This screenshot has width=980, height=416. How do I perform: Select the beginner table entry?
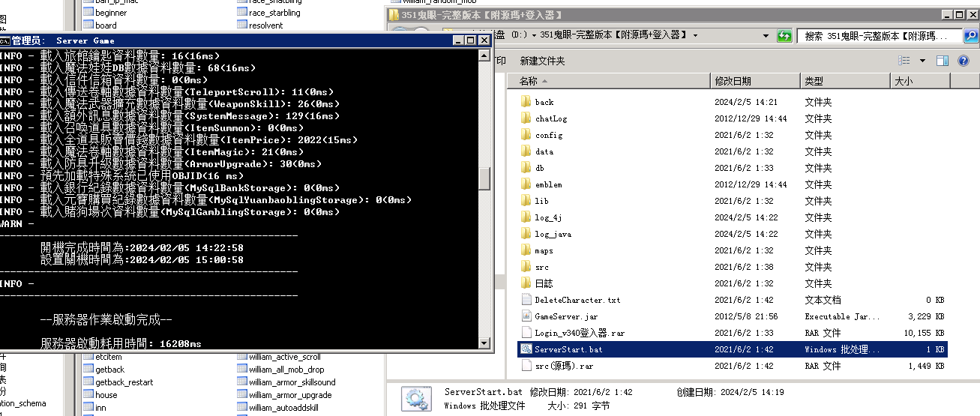click(x=104, y=13)
